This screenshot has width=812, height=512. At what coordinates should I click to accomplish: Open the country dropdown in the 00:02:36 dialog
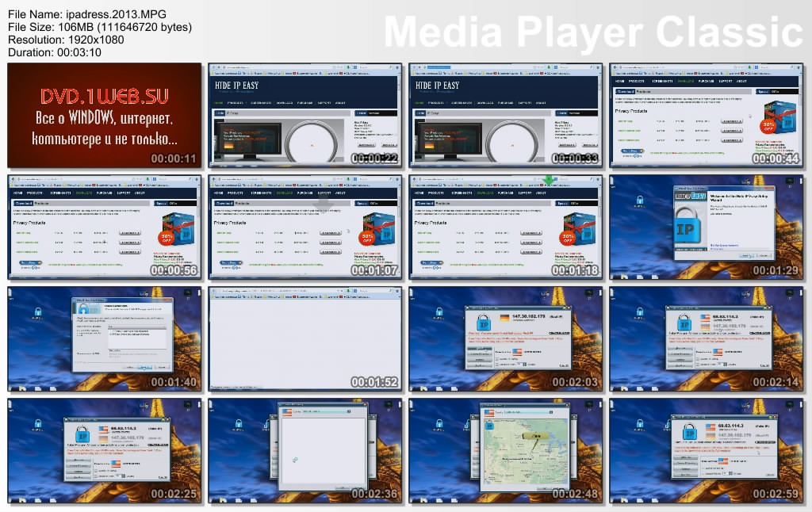pyautogui.click(x=325, y=411)
